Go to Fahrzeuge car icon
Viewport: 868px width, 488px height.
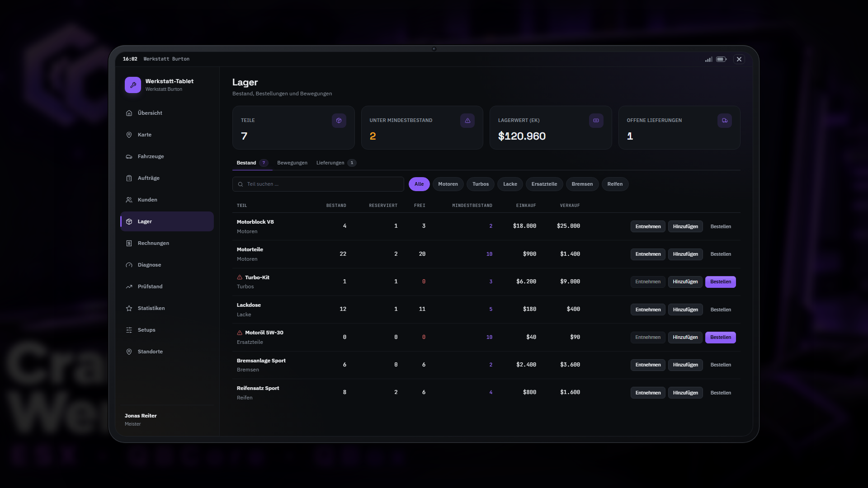(129, 156)
